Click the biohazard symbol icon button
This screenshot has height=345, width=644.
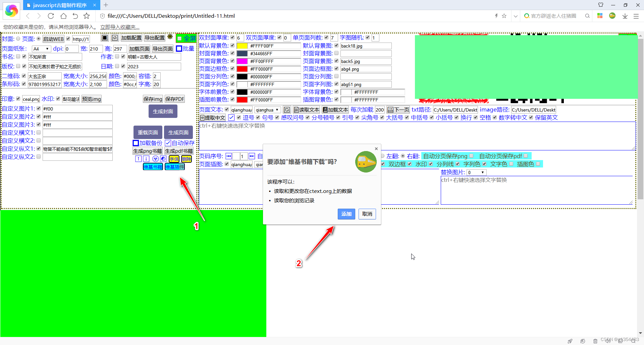155,159
